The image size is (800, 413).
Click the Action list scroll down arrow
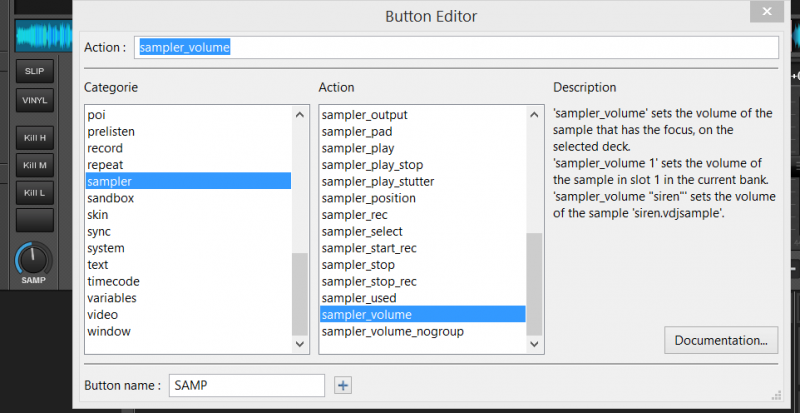pyautogui.click(x=534, y=343)
